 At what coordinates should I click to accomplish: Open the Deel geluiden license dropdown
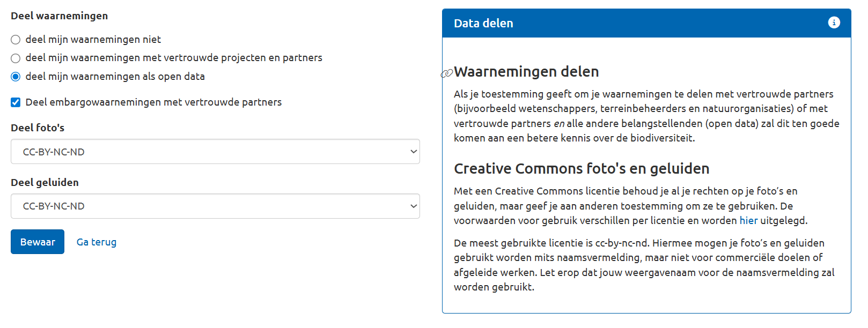[215, 206]
